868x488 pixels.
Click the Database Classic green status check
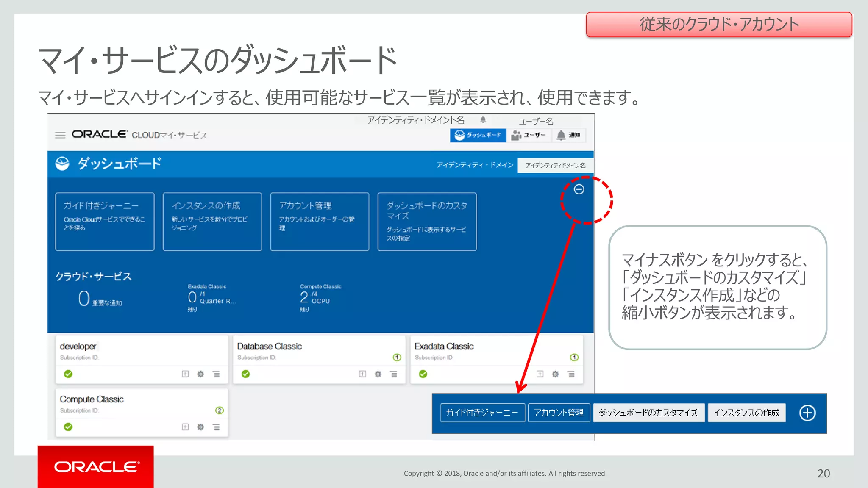pos(245,374)
